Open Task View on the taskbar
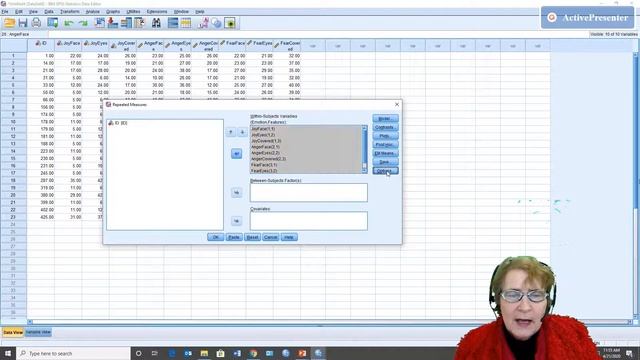This screenshot has width=640, height=360. click(155, 353)
